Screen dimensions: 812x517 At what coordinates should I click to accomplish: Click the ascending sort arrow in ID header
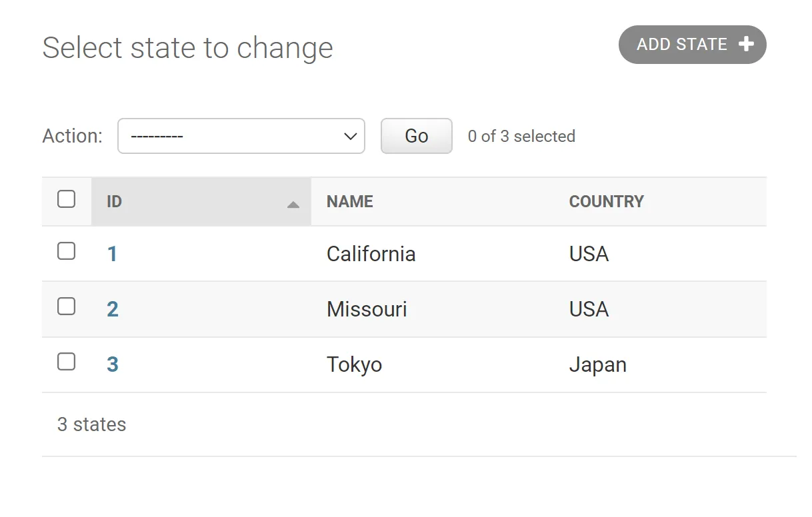pyautogui.click(x=293, y=205)
